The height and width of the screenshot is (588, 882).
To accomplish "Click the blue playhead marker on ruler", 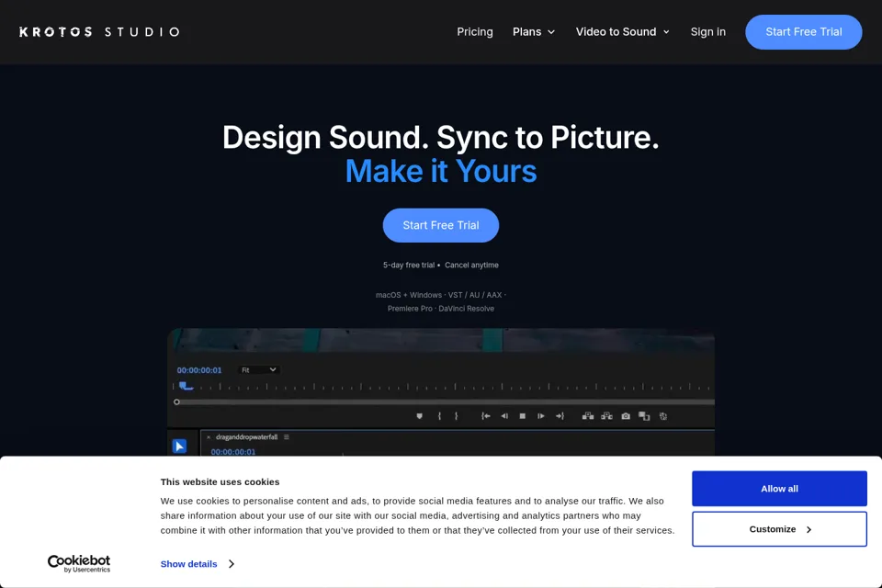I will click(185, 386).
